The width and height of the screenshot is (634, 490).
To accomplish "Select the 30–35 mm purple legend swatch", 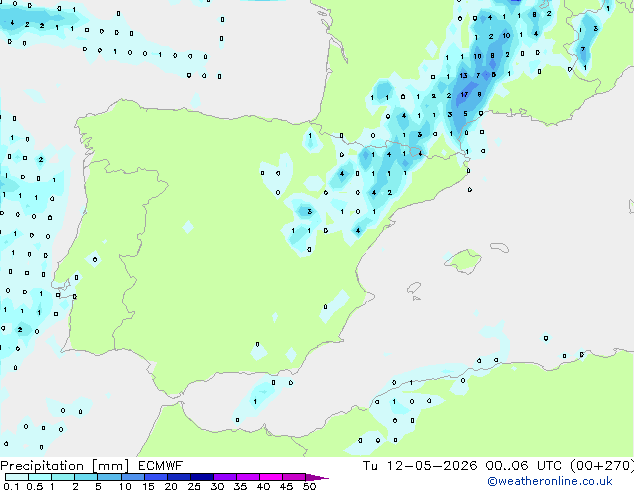I will [x=224, y=477].
